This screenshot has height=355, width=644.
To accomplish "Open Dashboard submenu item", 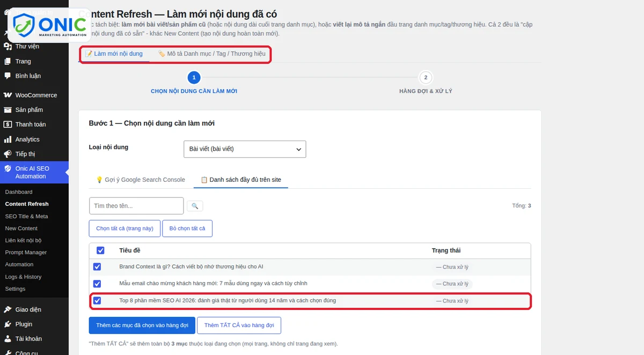I will pos(19,192).
